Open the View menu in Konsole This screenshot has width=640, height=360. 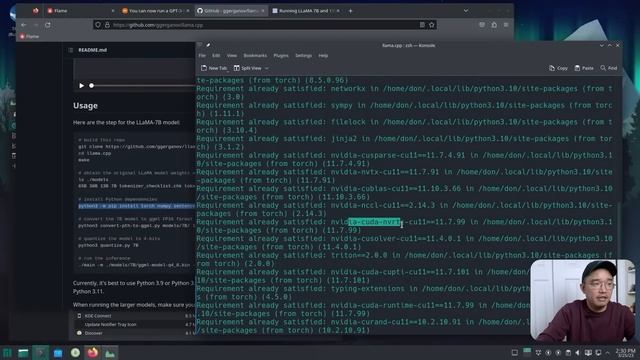232,56
